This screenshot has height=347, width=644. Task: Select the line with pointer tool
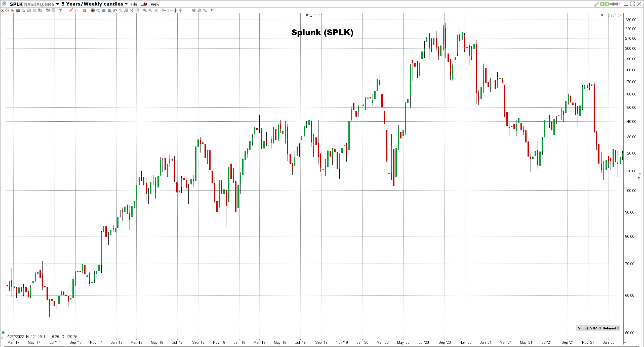coord(98,10)
